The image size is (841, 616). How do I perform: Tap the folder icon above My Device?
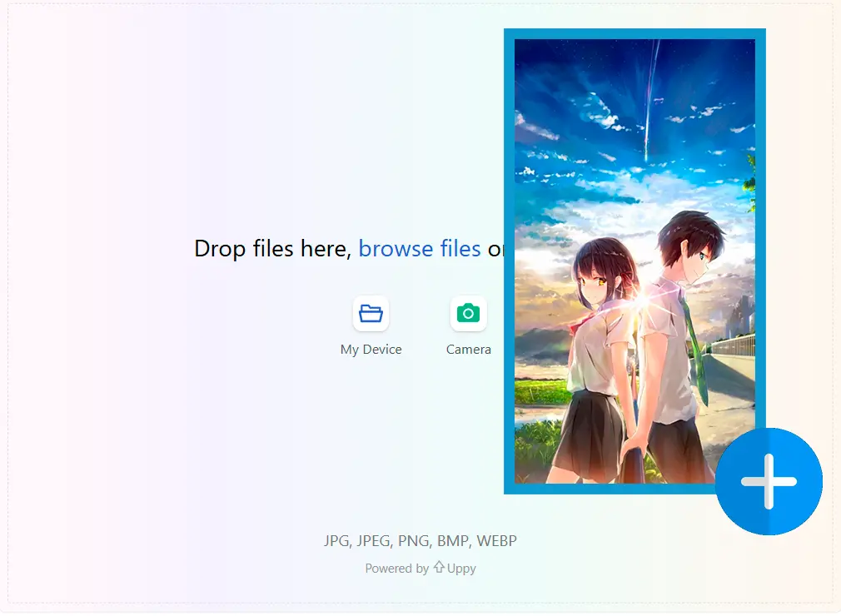(x=371, y=313)
